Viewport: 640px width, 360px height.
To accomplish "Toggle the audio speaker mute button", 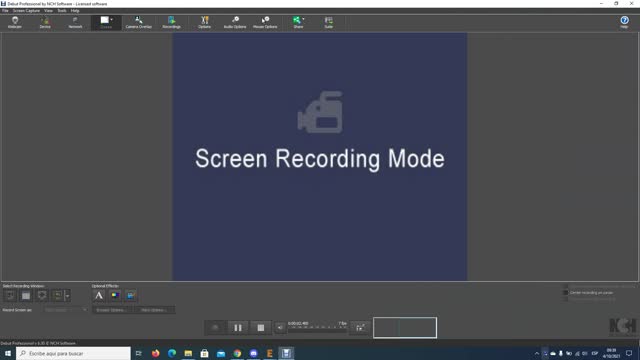I will click(x=280, y=328).
